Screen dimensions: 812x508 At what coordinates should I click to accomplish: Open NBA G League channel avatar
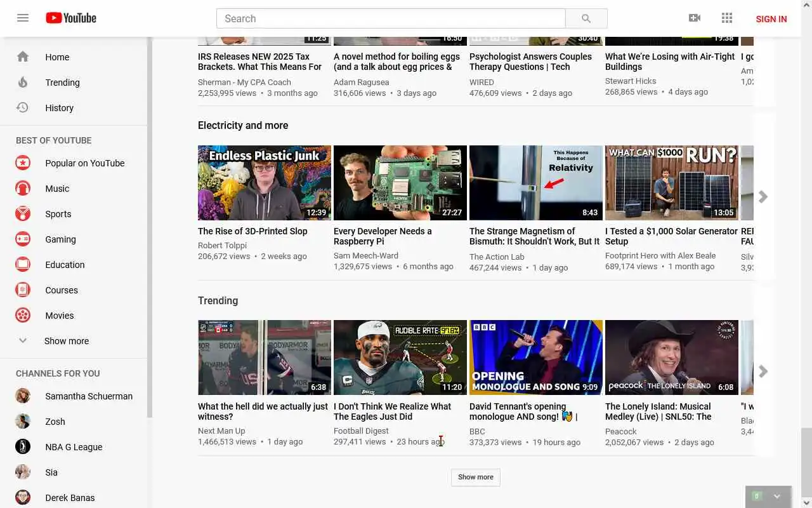[x=23, y=447]
